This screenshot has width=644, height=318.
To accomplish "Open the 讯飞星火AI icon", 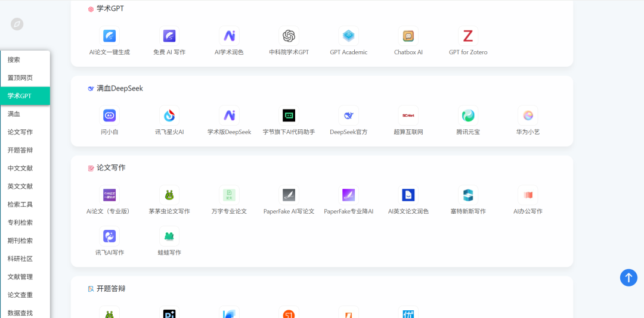I will click(169, 116).
